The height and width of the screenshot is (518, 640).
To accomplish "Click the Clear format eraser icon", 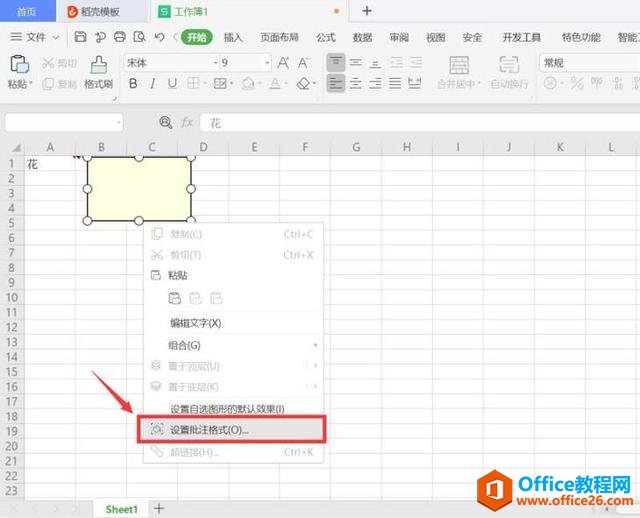I will click(303, 84).
